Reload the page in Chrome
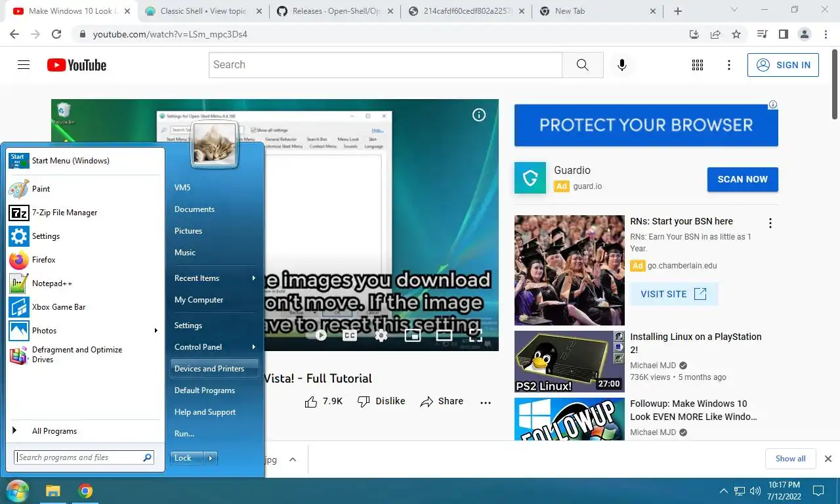Viewport: 840px width, 504px height. [x=56, y=34]
